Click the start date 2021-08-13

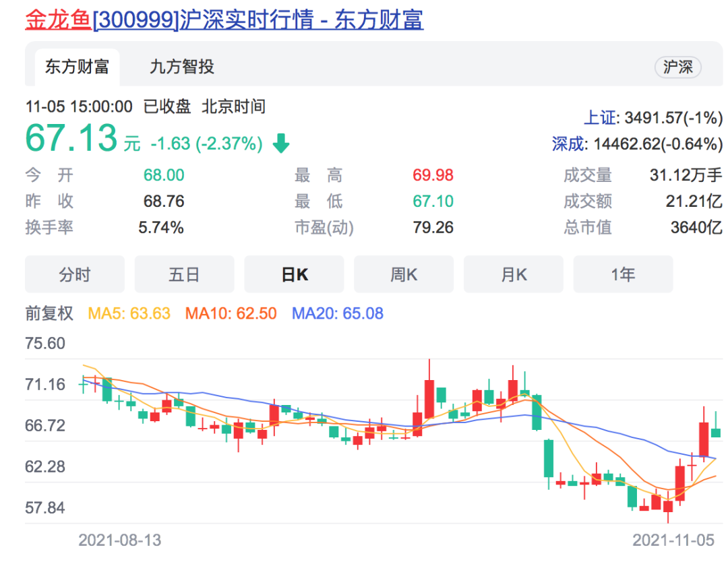click(120, 540)
